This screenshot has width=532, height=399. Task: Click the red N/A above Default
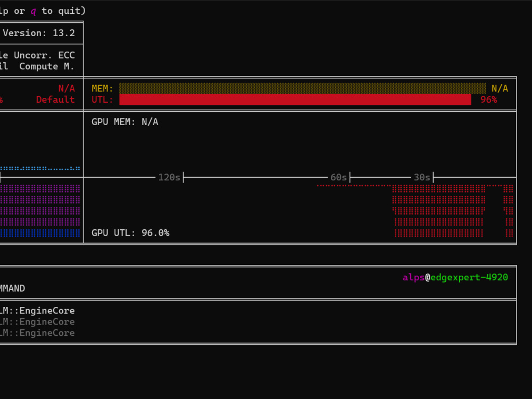click(x=66, y=88)
